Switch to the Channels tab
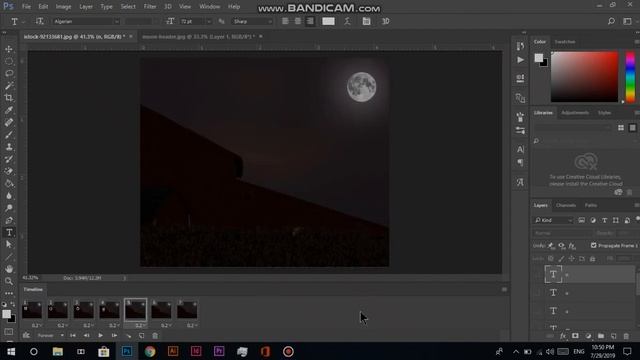Screen dimensions: 640x360 coord(566,205)
